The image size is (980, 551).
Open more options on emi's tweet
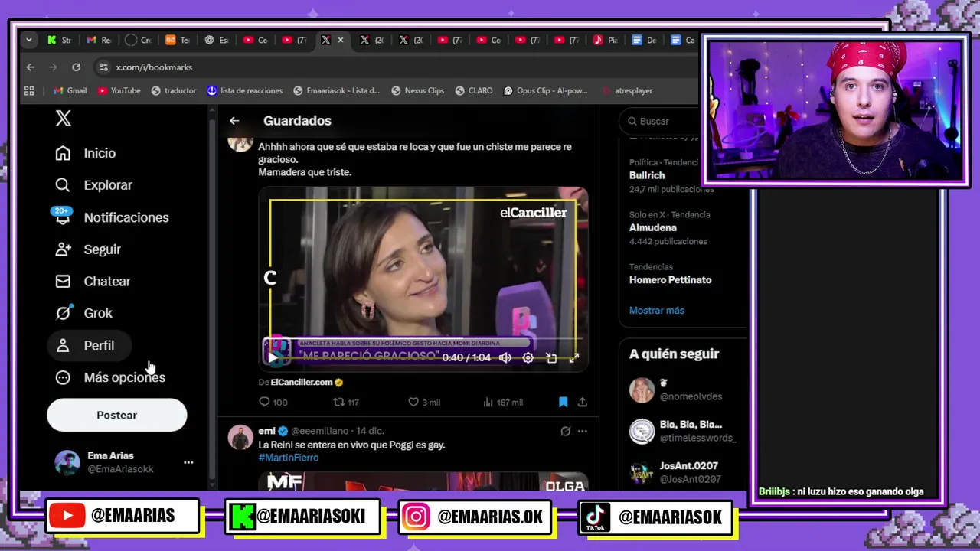pos(583,431)
